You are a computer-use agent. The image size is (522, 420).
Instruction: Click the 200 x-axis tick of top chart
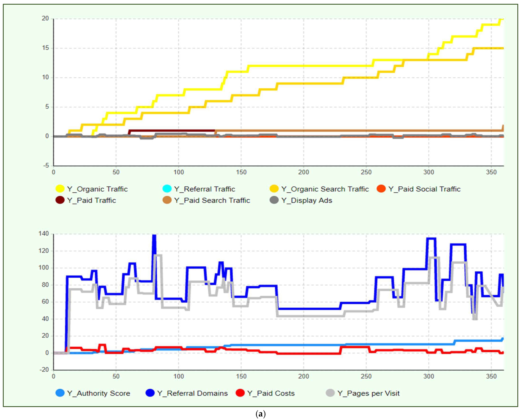304,172
